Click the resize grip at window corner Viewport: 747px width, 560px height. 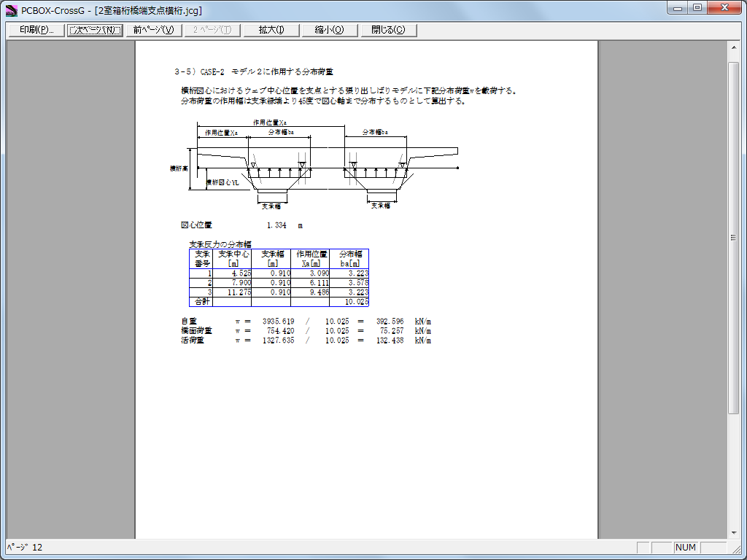[739, 552]
